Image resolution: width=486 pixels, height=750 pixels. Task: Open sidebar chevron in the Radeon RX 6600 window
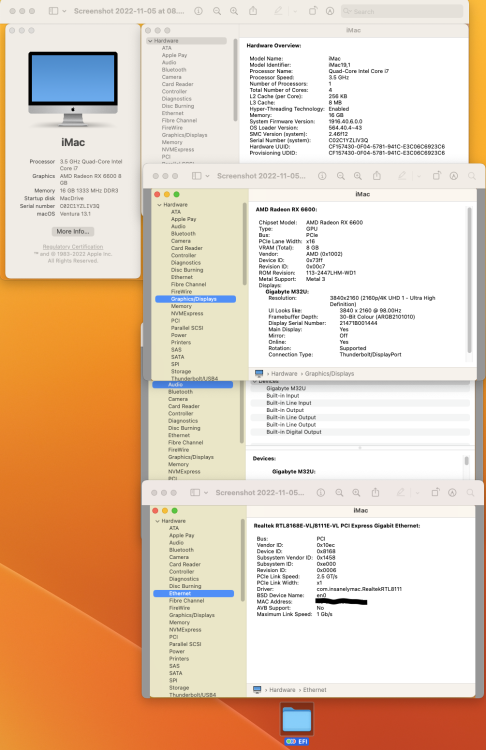click(x=207, y=176)
